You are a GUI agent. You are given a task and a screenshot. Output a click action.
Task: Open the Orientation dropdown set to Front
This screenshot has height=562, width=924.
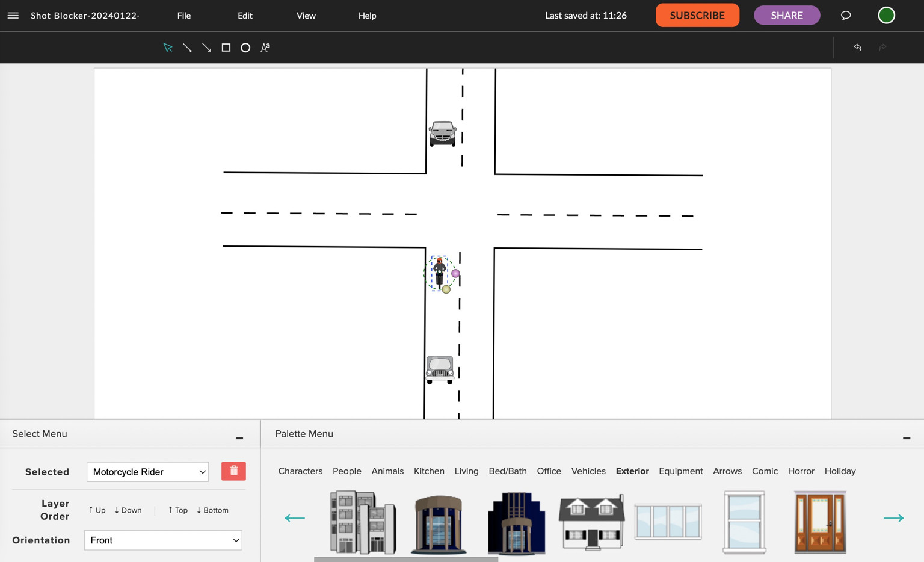click(163, 540)
